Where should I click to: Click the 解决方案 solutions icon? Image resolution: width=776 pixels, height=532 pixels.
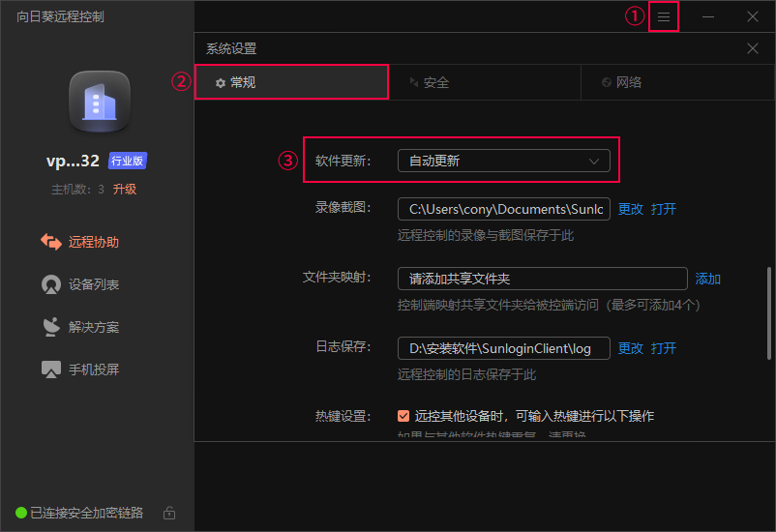click(x=51, y=327)
